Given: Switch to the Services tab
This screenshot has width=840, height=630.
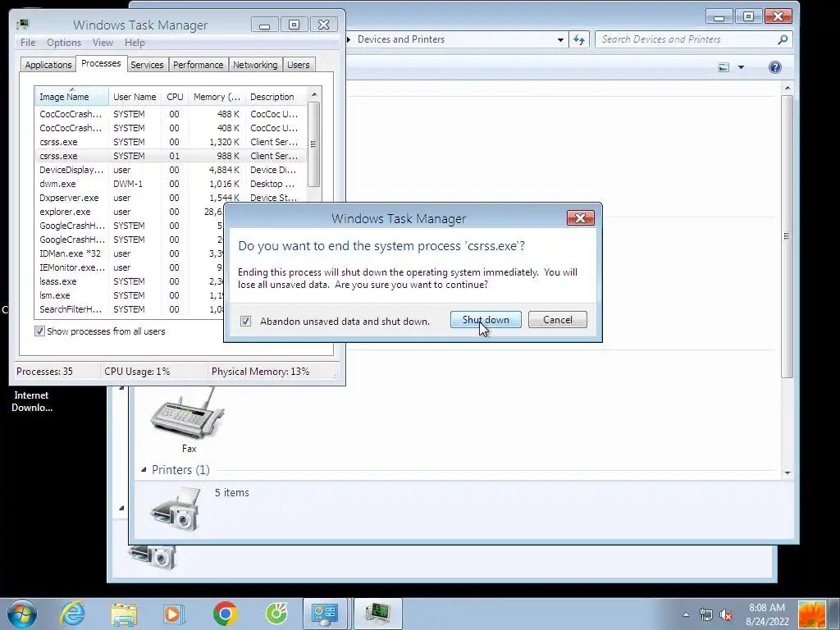Looking at the screenshot, I should pos(147,65).
